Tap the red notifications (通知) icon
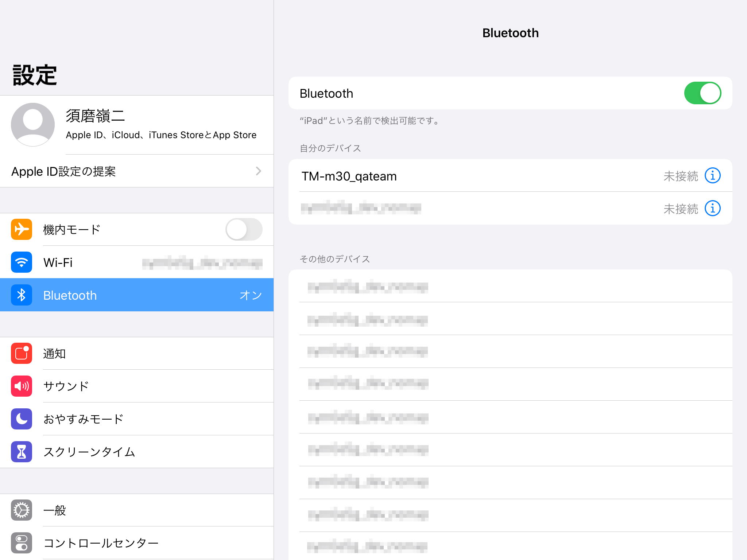The width and height of the screenshot is (747, 560). [x=22, y=353]
